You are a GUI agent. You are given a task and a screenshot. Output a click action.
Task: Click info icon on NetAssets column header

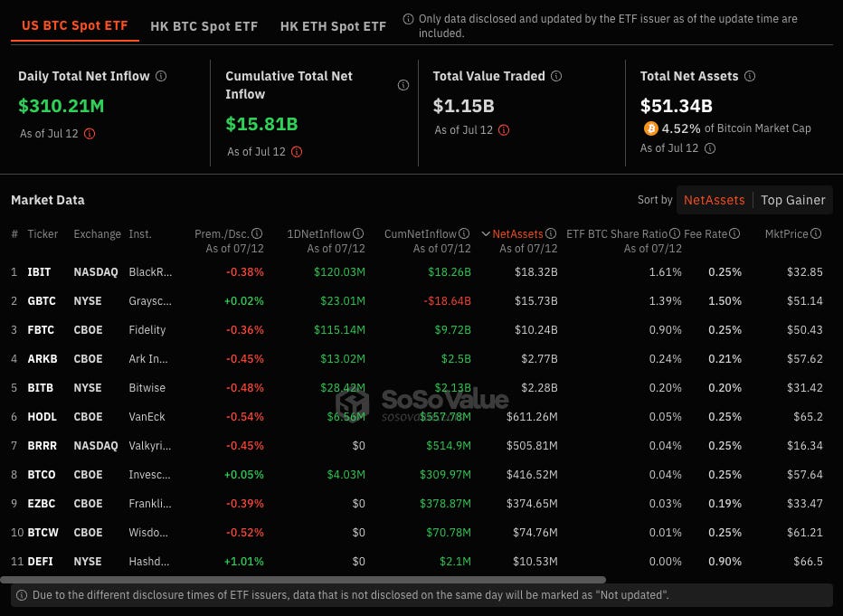(551, 233)
